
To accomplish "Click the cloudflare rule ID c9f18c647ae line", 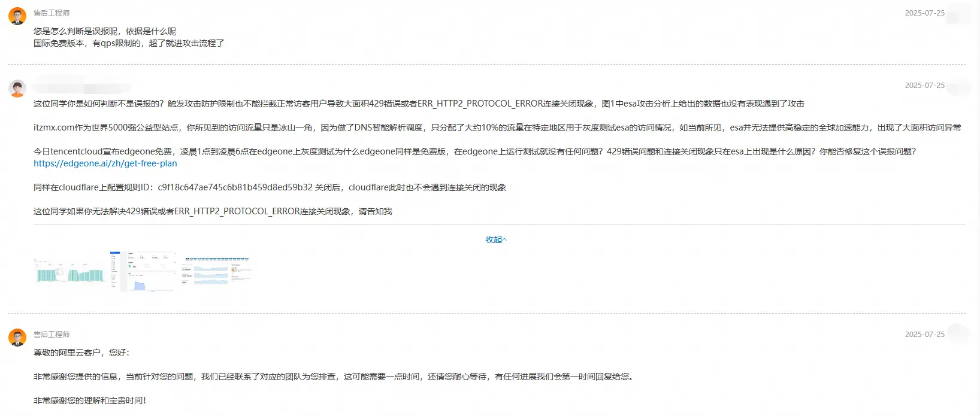I will 270,187.
